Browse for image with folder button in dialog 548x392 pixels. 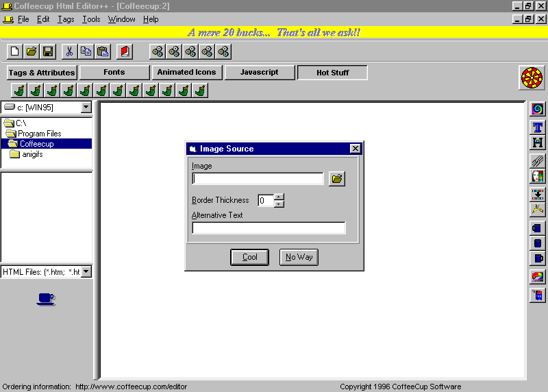coord(337,179)
